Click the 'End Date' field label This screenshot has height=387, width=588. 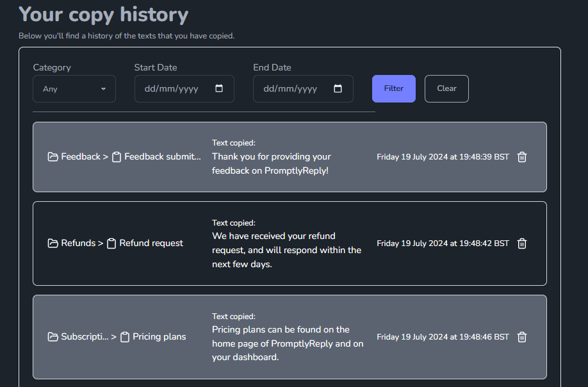click(272, 67)
